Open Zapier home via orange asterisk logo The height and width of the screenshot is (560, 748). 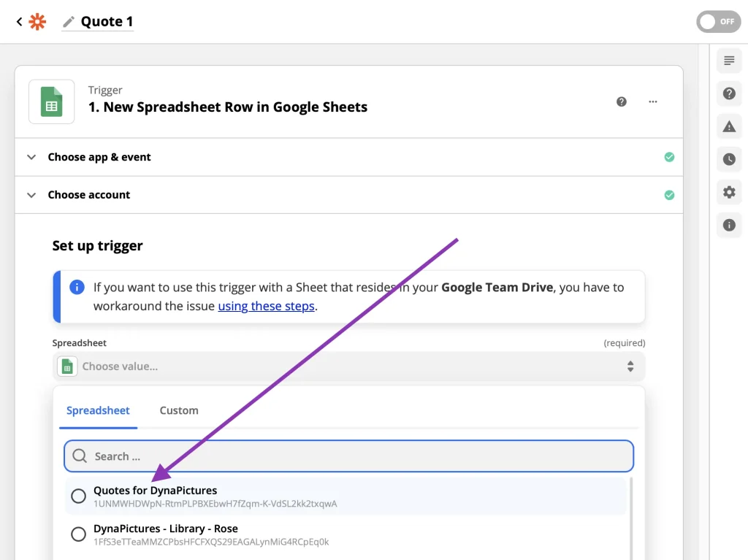(37, 21)
